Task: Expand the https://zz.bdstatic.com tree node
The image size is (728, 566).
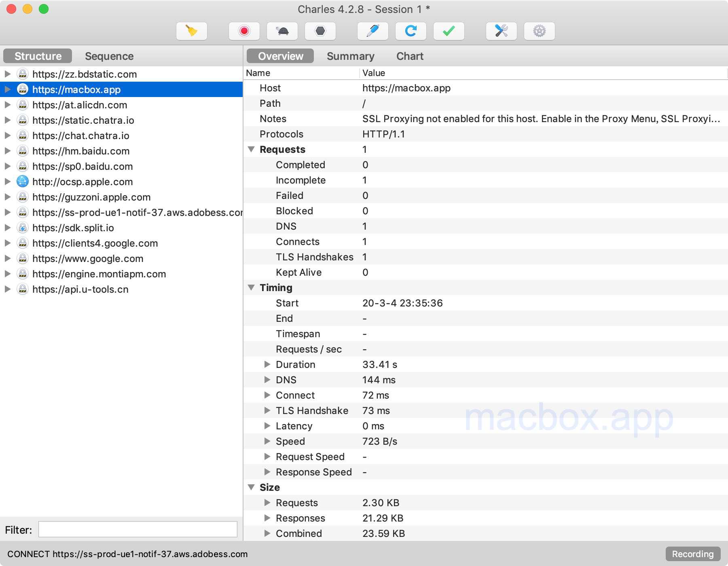Action: point(7,74)
